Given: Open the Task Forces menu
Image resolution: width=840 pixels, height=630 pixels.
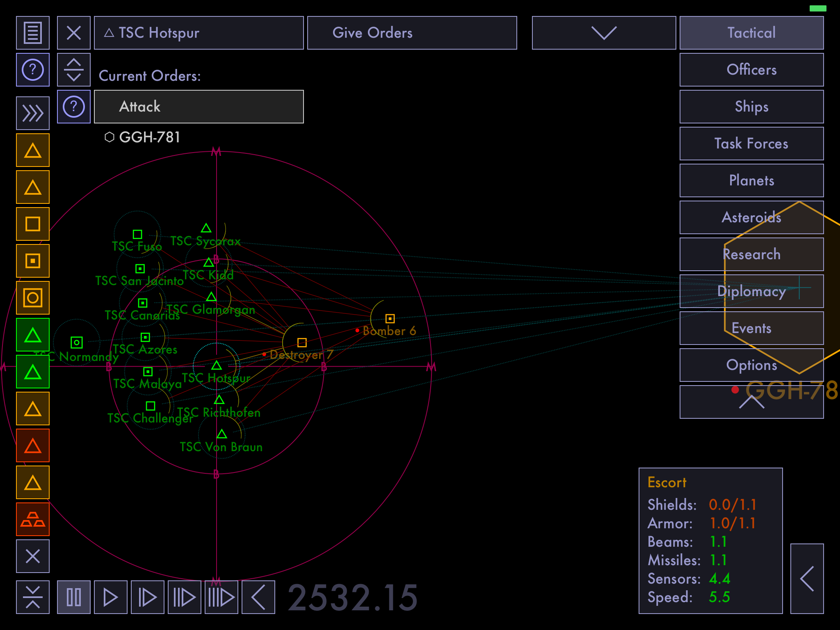Looking at the screenshot, I should [751, 144].
